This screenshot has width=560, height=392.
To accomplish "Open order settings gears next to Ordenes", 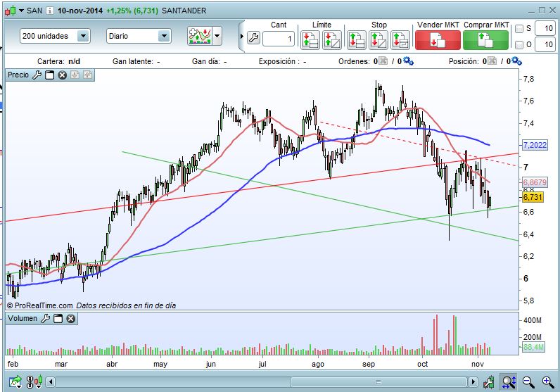I will (x=408, y=61).
